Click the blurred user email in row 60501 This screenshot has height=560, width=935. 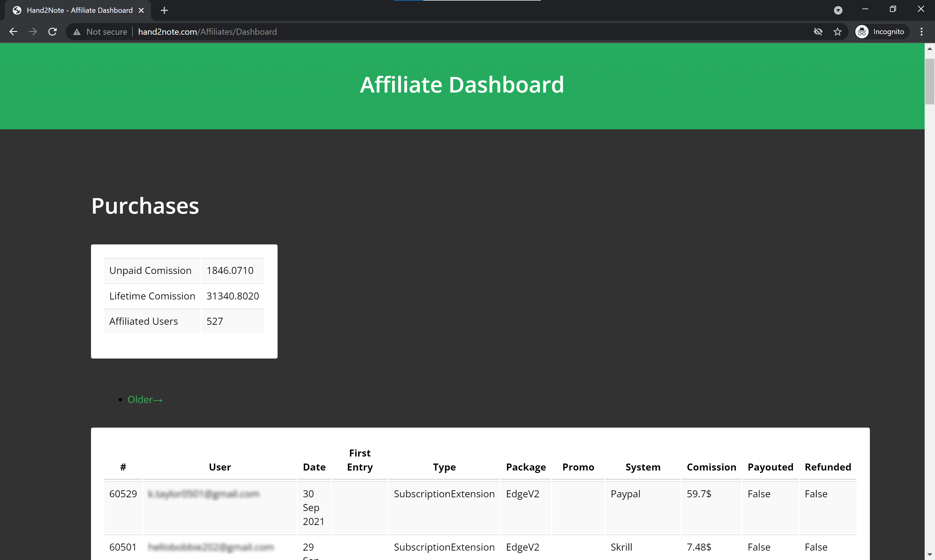[211, 547]
